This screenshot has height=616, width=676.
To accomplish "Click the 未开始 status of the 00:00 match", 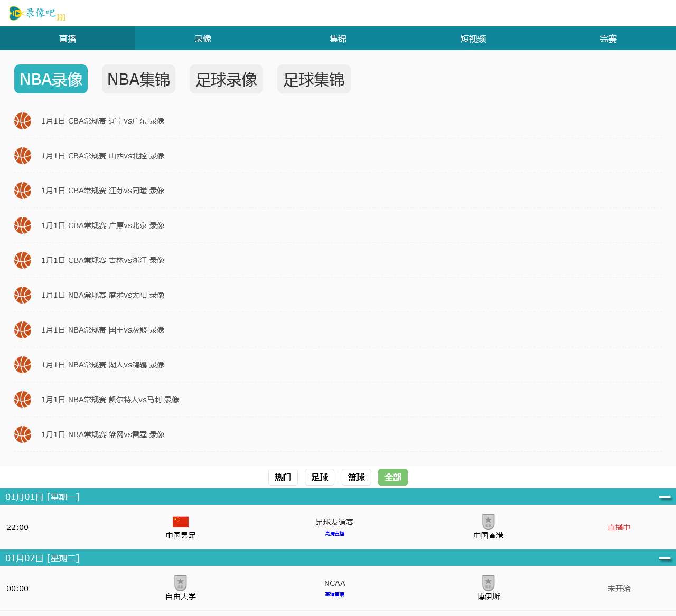I will tap(619, 589).
